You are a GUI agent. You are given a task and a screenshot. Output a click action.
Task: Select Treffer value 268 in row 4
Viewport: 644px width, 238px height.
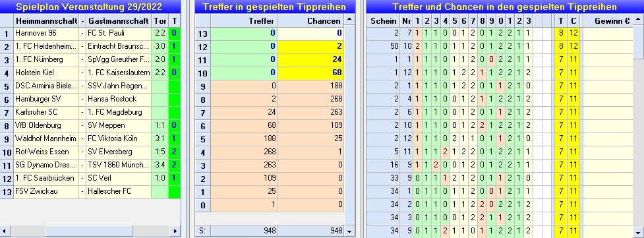244,152
